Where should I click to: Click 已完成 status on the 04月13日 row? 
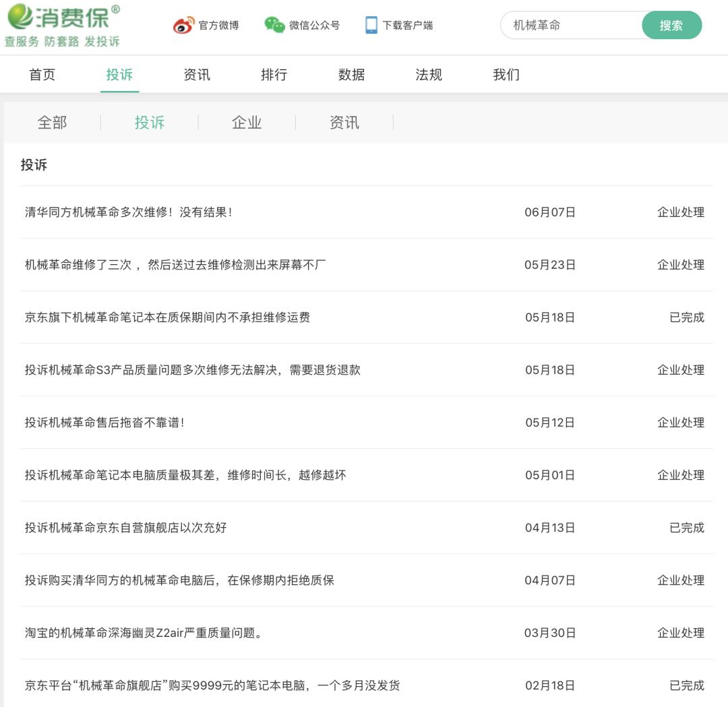(x=687, y=527)
